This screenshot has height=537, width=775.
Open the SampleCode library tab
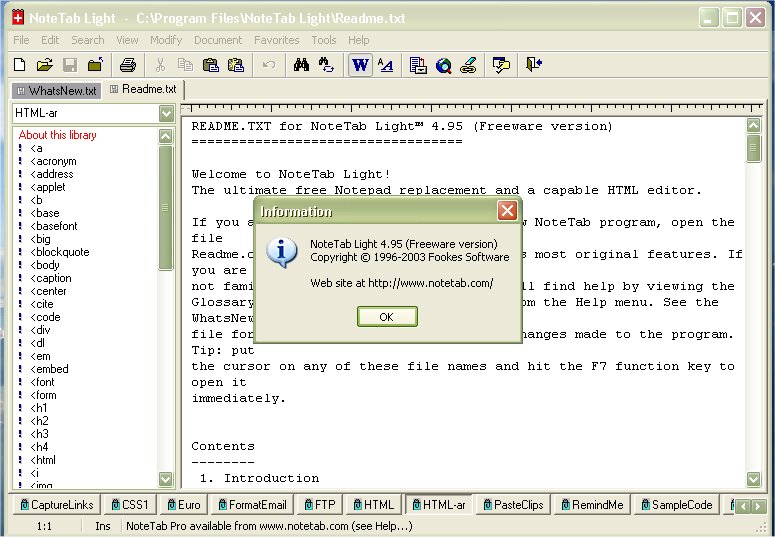676,505
